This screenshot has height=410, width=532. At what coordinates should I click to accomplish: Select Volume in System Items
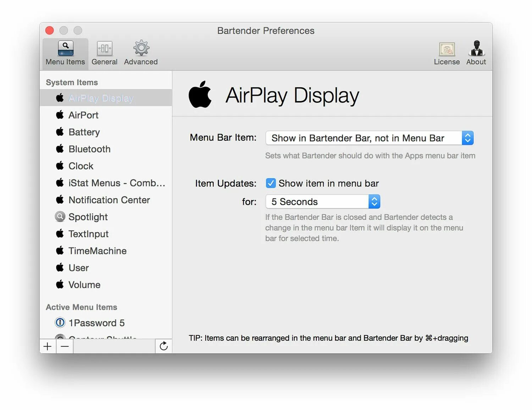coord(106,285)
